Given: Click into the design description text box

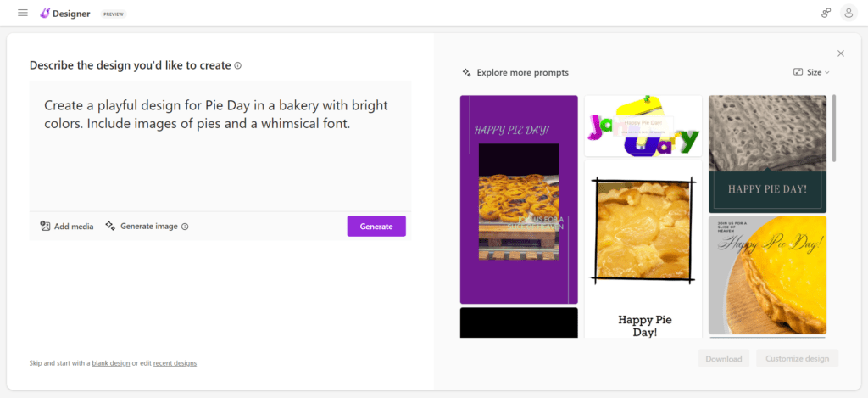Looking at the screenshot, I should coord(220,144).
